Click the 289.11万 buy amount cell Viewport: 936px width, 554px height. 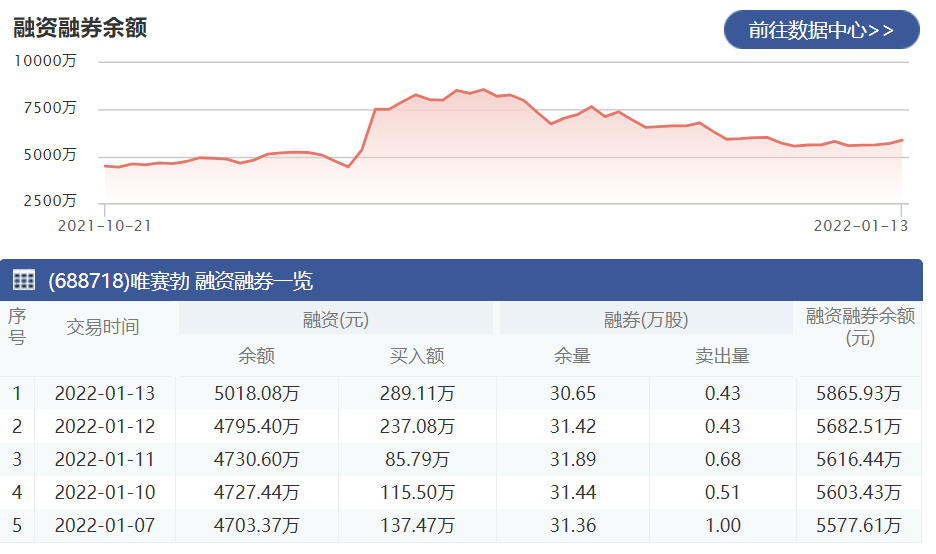tap(417, 393)
